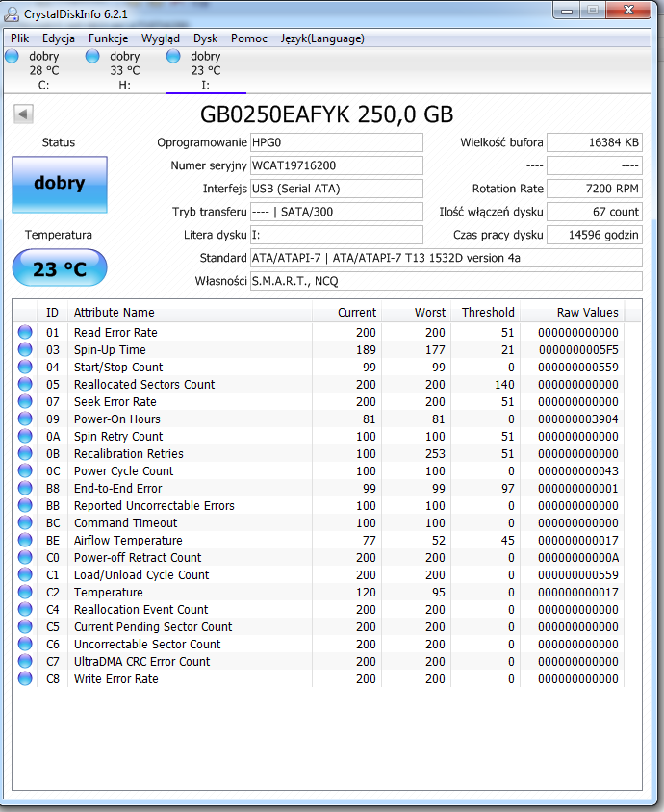This screenshot has width=664, height=812.
Task: Click the blue status orb for drive C:
Action: pyautogui.click(x=12, y=56)
